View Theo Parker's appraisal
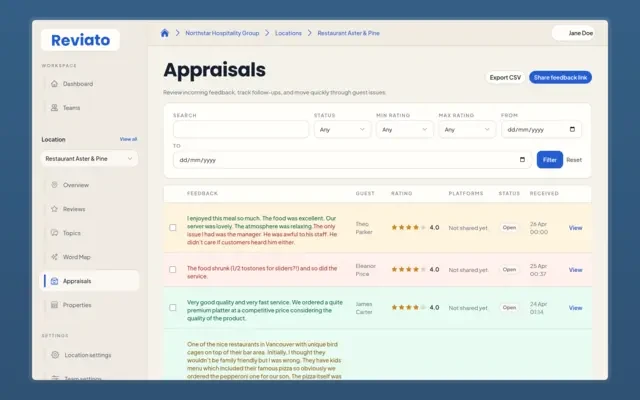The image size is (640, 400). click(576, 228)
